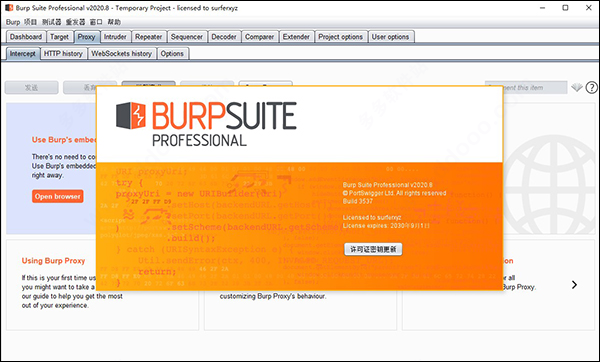Open the 帮助 menu
This screenshot has width=600, height=362.
(x=114, y=22)
